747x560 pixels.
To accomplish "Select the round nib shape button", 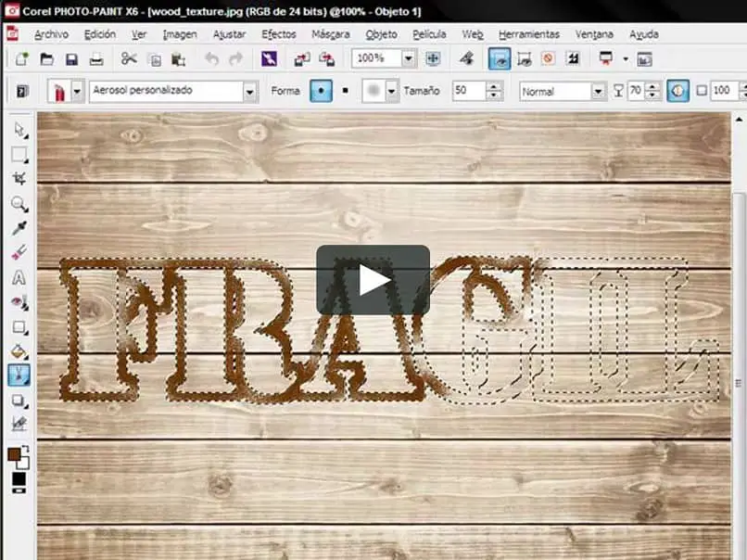I will (321, 91).
